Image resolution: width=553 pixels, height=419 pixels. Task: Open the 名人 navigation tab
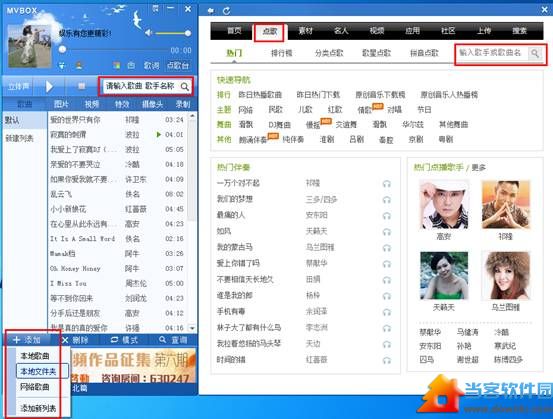point(341,31)
